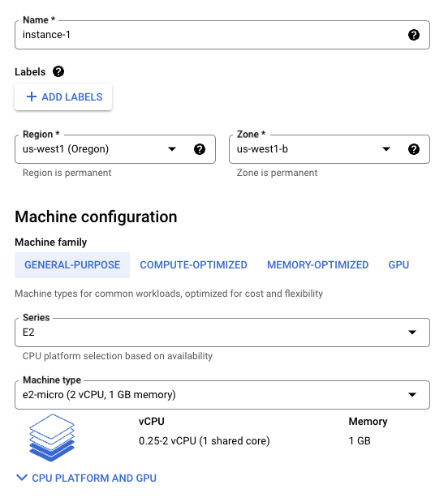Screen dimensions: 448x502
Task: Expand the Series E2 dropdown
Action: 222,333
